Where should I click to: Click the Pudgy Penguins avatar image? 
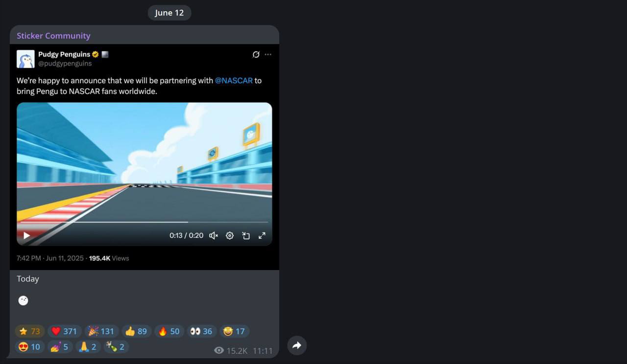coord(25,59)
